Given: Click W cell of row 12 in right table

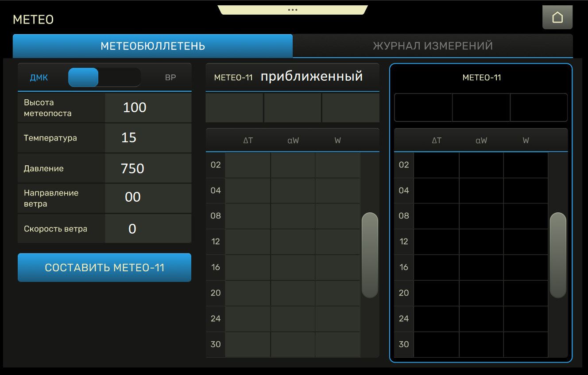Looking at the screenshot, I should click(526, 242).
